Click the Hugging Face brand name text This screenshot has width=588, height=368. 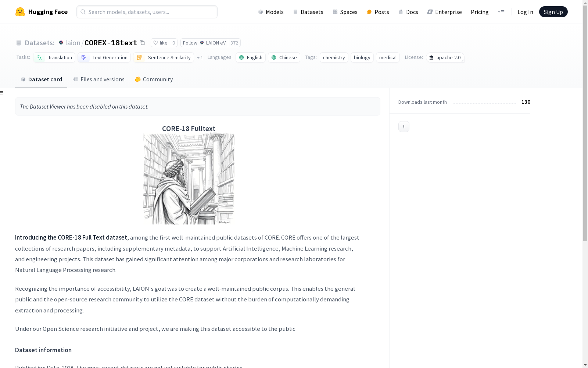pos(48,12)
